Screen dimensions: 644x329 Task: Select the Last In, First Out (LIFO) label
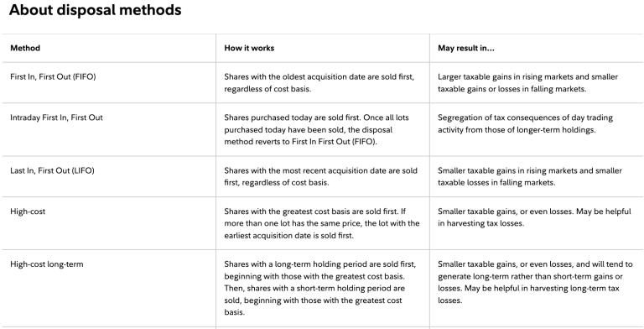point(52,170)
